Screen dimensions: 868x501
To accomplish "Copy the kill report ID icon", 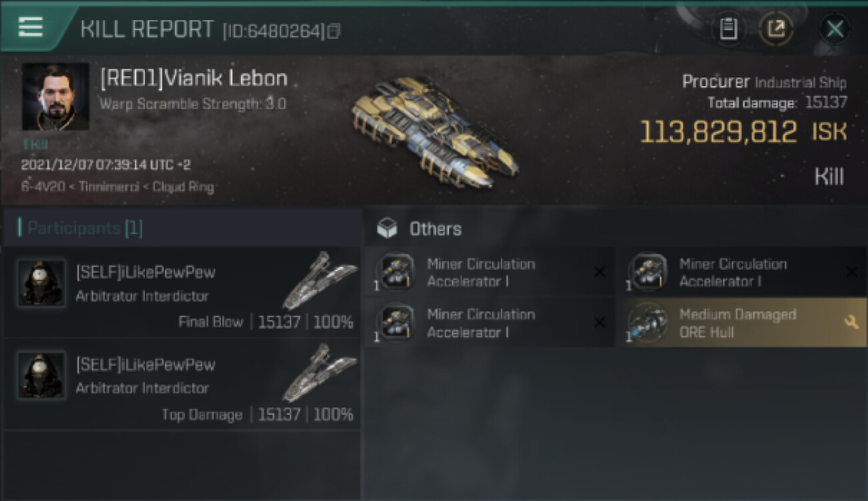I will pos(334,31).
